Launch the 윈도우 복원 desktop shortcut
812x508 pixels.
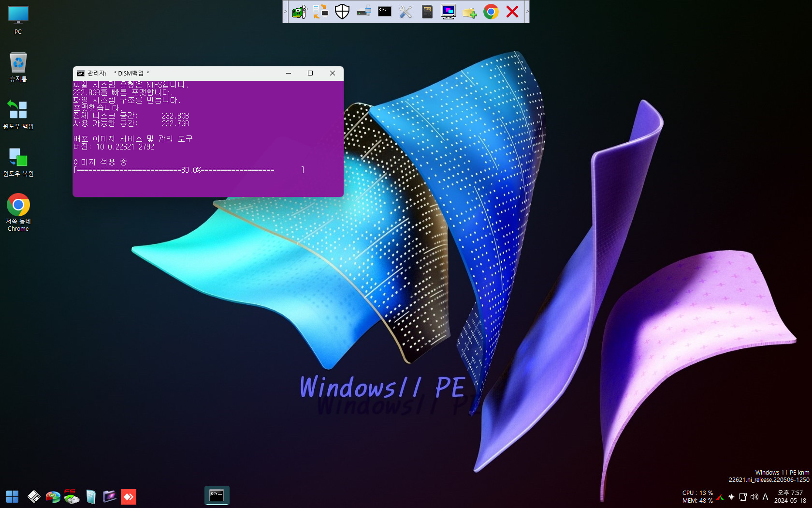coord(18,162)
